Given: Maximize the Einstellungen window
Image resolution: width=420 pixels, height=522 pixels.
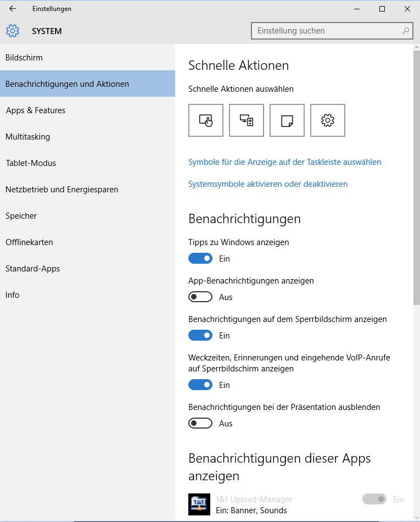Looking at the screenshot, I should click(x=382, y=9).
